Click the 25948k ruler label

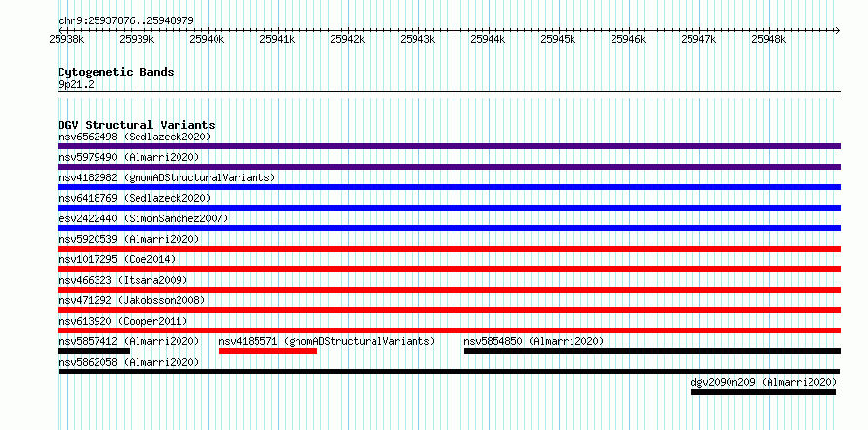pos(769,39)
